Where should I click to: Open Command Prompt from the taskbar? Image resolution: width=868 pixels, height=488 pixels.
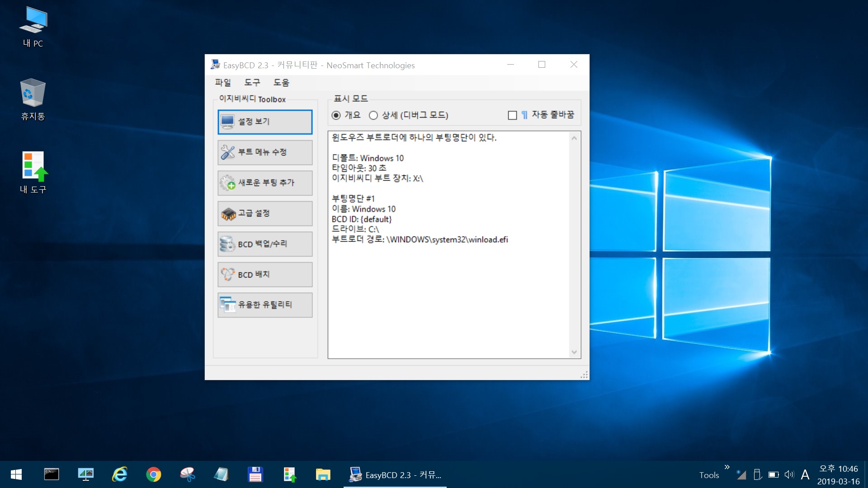pyautogui.click(x=52, y=474)
